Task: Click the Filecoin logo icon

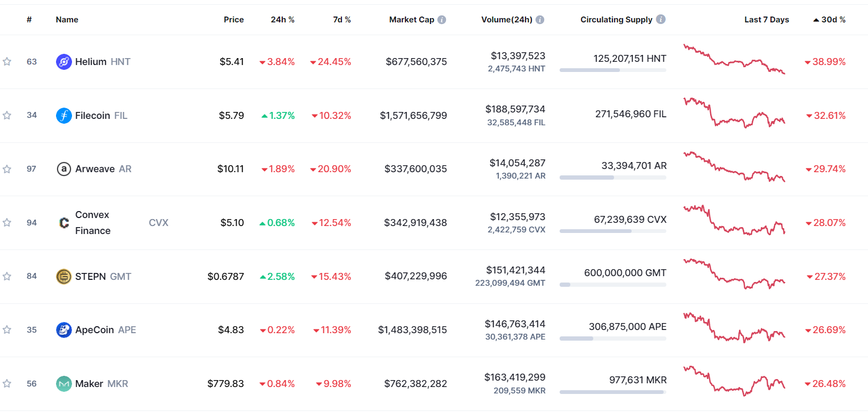Action: point(63,116)
